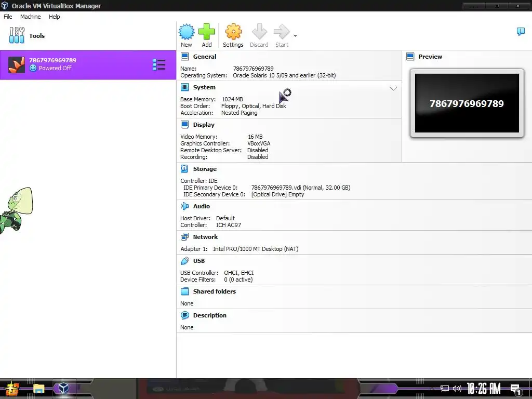This screenshot has width=532, height=399.
Task: Click the Start arrow icon
Action: [282, 32]
